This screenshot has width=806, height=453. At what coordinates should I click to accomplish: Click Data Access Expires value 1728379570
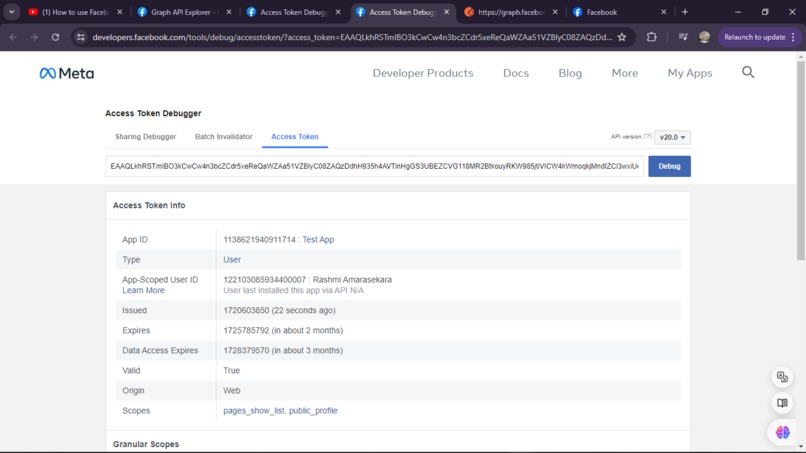246,351
